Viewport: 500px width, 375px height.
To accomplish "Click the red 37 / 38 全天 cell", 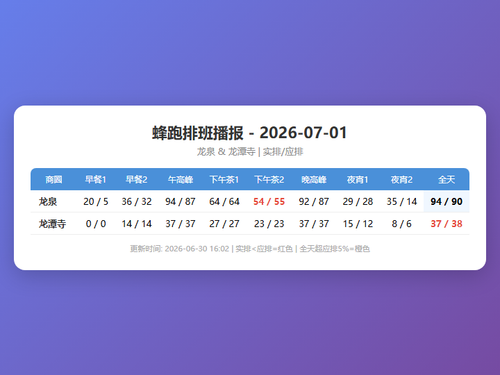I will click(446, 224).
